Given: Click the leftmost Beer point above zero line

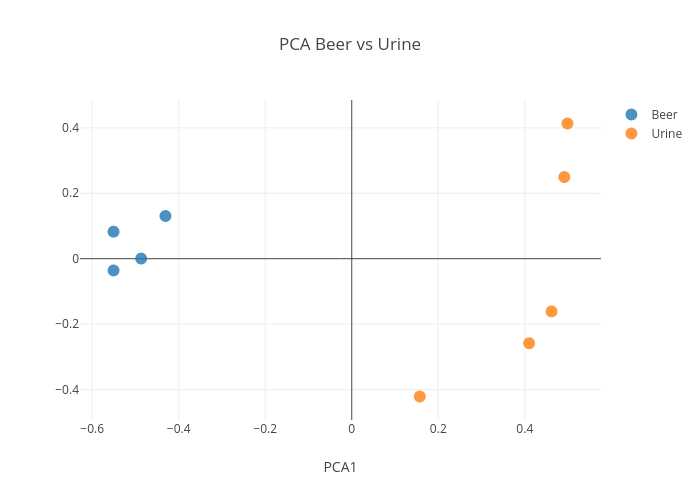Looking at the screenshot, I should coord(113,232).
